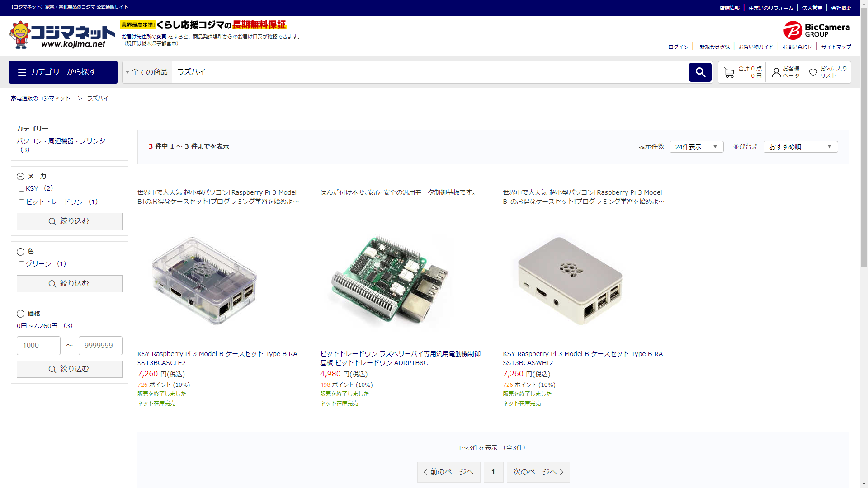868x488 pixels.
Task: Click the BicCamera Group logo
Action: pos(816,30)
